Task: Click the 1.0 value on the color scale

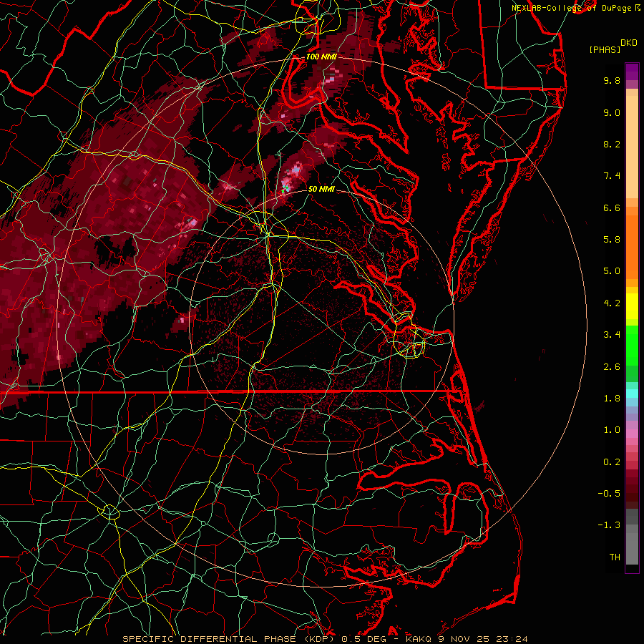Action: [612, 430]
